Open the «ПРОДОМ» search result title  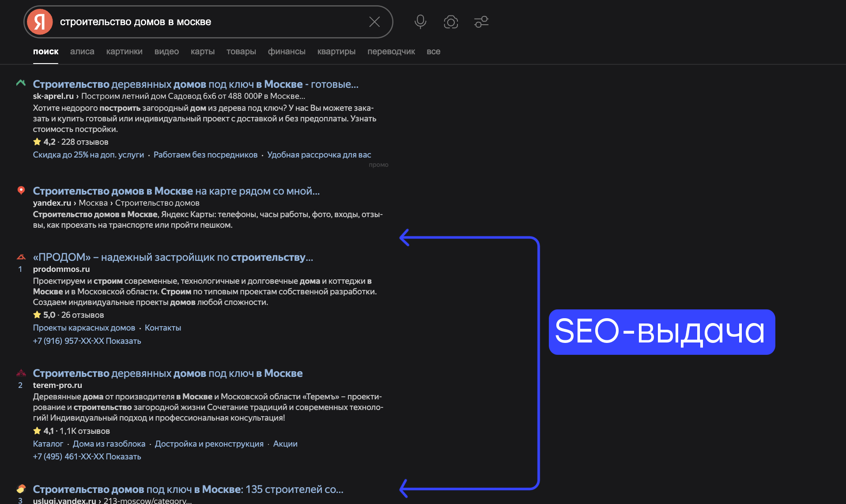(173, 257)
